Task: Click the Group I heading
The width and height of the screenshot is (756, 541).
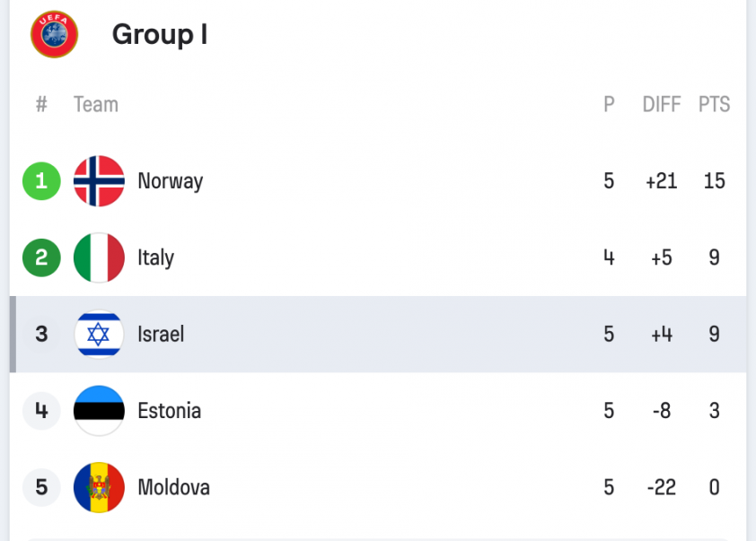Action: pos(160,35)
